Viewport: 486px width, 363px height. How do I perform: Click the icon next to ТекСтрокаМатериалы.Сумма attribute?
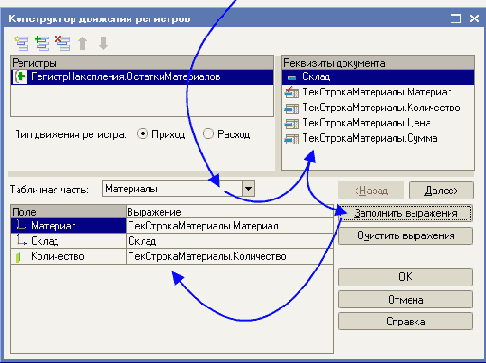(x=291, y=138)
